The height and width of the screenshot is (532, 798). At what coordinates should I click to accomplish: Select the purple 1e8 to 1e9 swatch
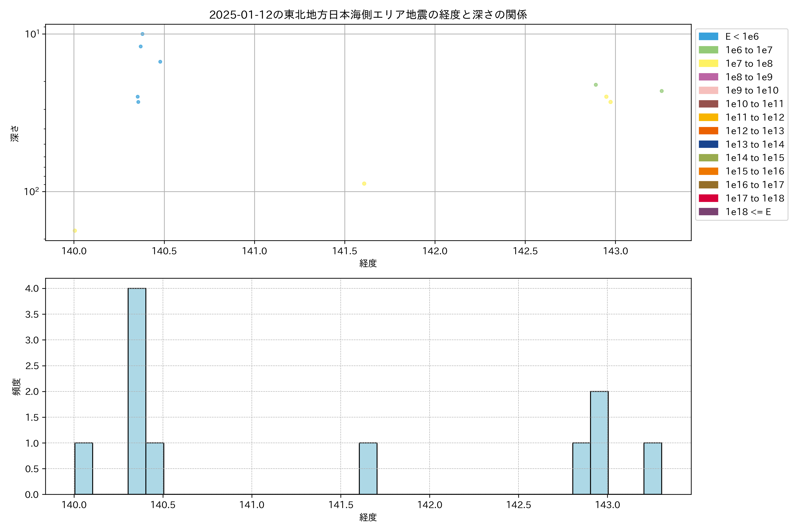708,77
